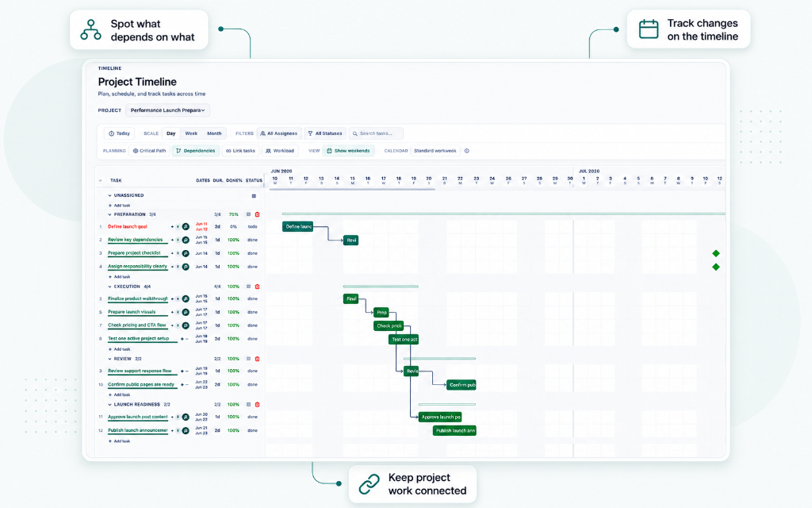Click the todo status of Define launch goal
Viewport: 812px width, 508px height.
tap(252, 226)
